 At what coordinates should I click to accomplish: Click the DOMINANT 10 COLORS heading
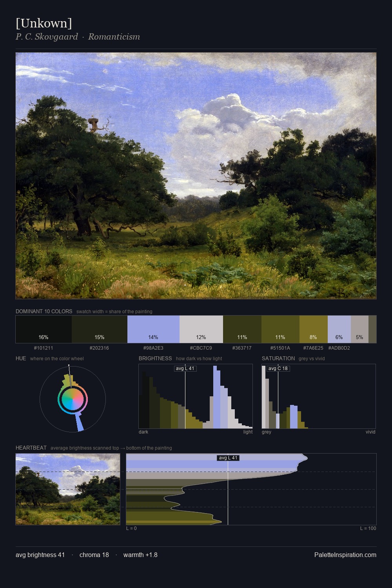44,311
